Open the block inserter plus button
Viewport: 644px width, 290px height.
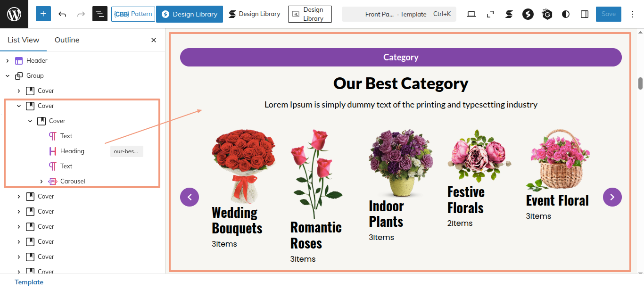(x=43, y=14)
